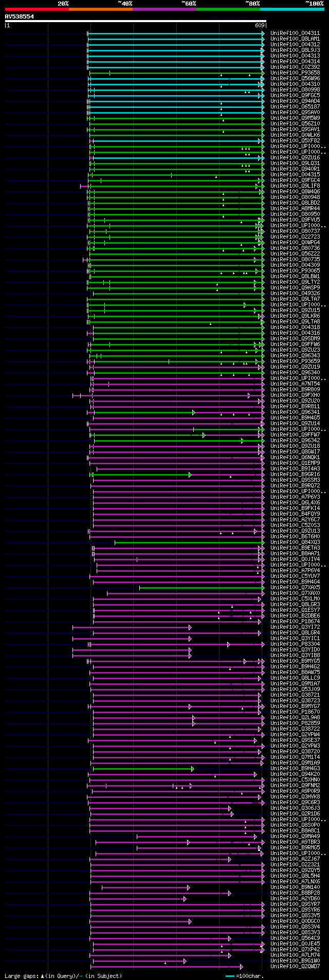329x980 pixels.
Task: Select label UniRef100_P93065
Action: [x=295, y=271]
